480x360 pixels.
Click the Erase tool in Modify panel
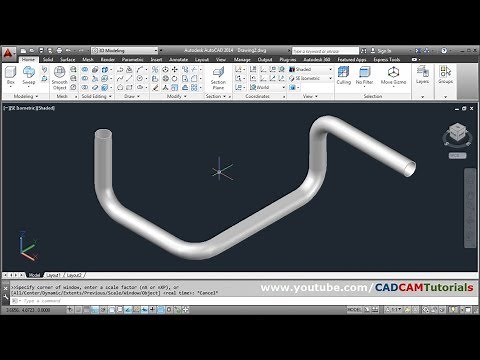click(x=155, y=88)
